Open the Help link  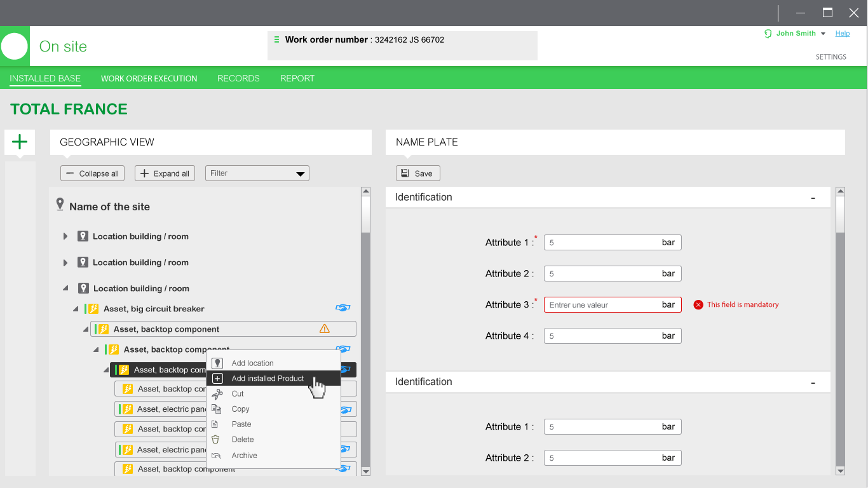(x=843, y=34)
